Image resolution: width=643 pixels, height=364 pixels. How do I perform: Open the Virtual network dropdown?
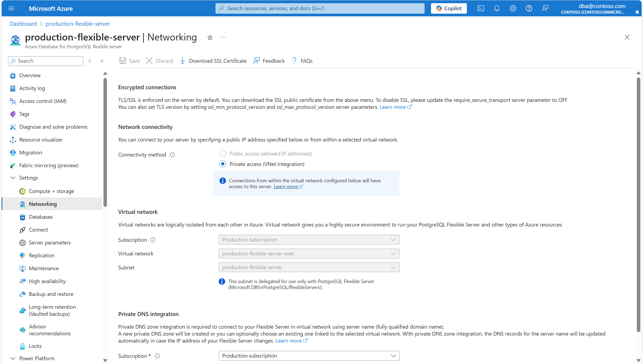(309, 254)
